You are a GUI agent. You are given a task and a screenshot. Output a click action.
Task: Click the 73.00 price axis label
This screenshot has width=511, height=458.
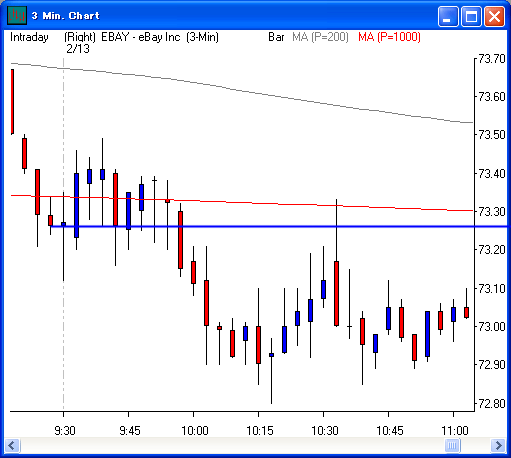(492, 326)
